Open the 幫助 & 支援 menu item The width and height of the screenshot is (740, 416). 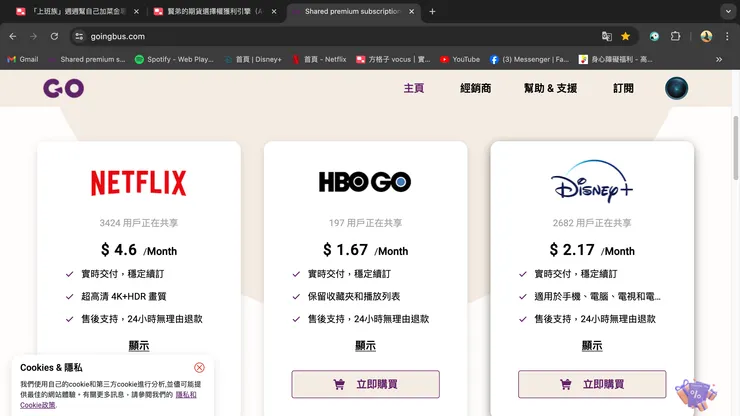coord(550,88)
